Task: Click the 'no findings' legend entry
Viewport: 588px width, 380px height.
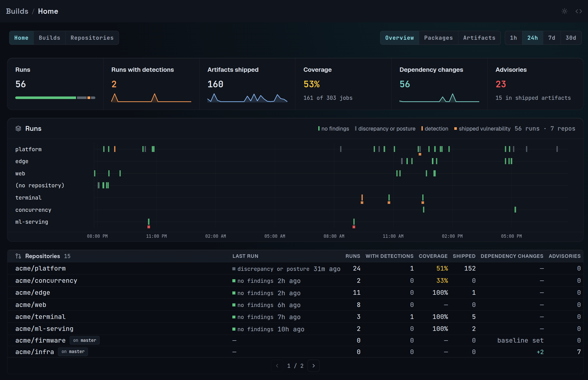Action: [x=334, y=129]
